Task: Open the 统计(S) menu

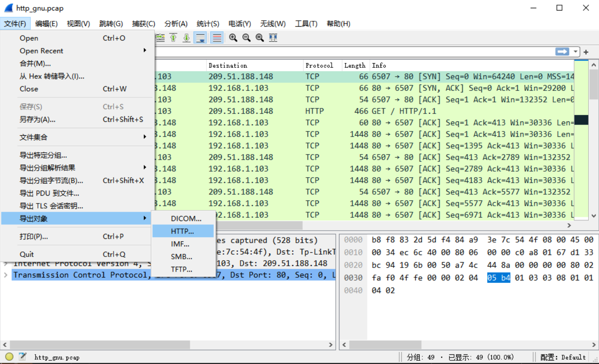Action: coord(208,24)
